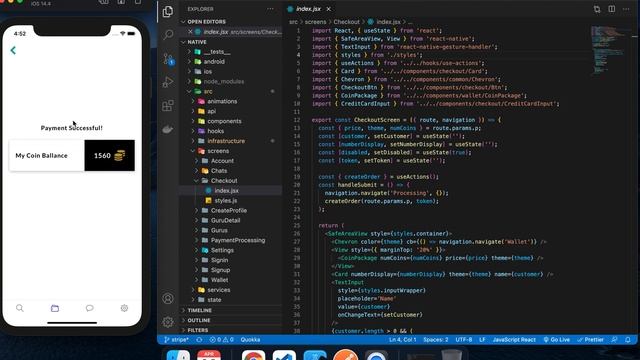
Task: Click the screens breadcrumb segment
Action: (x=316, y=22)
